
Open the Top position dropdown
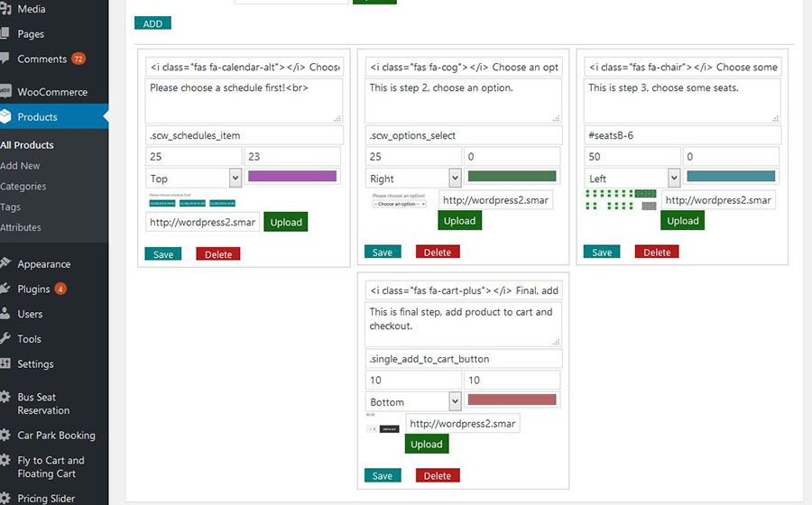194,178
